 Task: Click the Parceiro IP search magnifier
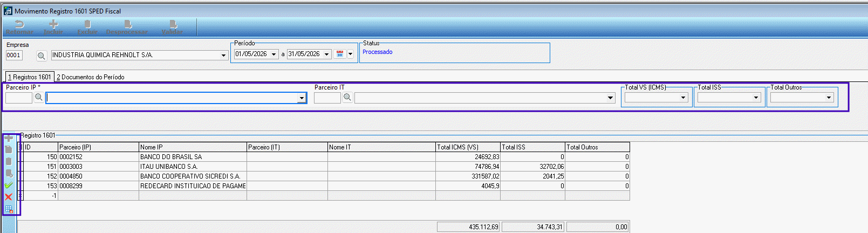click(x=39, y=98)
